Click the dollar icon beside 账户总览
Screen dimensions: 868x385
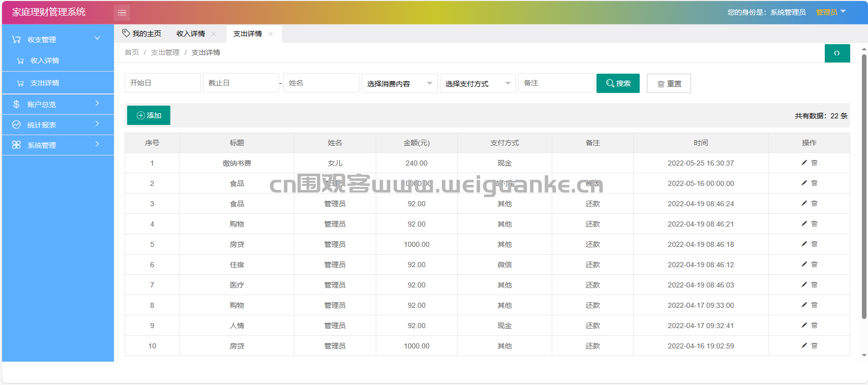[x=16, y=104]
